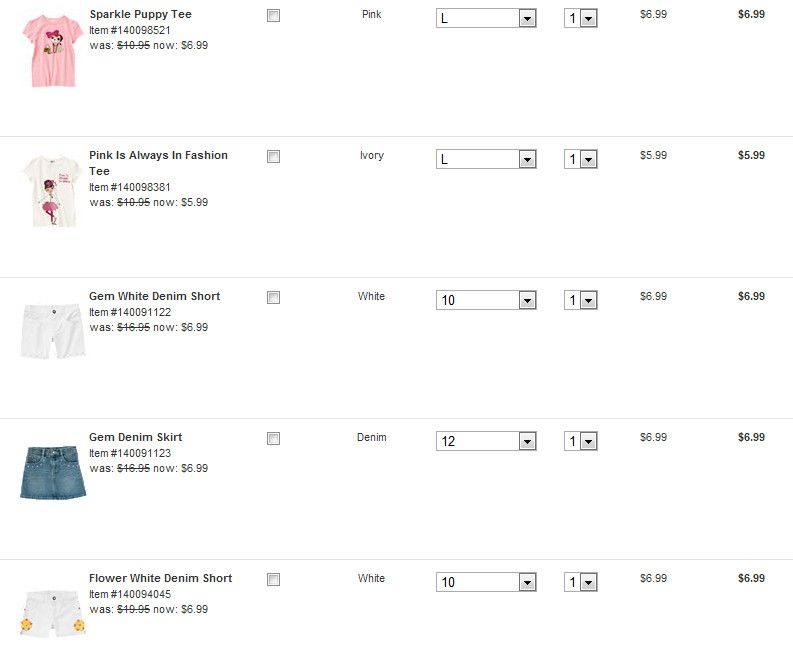
Task: Expand size dropdown for Gem Denim Skirt
Action: (x=486, y=442)
